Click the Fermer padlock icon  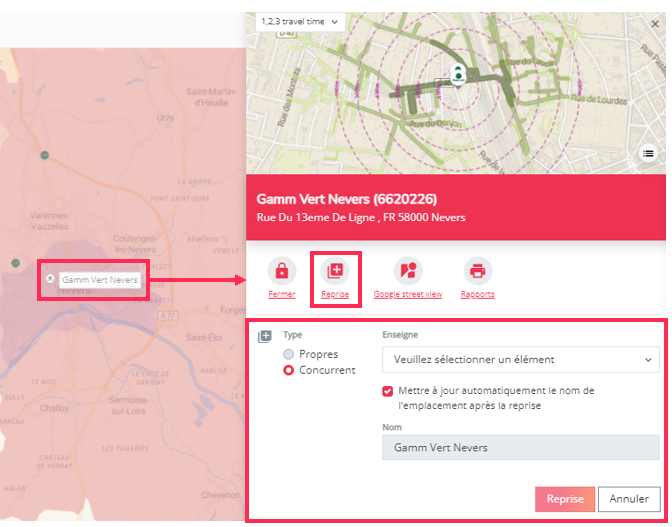[x=282, y=271]
